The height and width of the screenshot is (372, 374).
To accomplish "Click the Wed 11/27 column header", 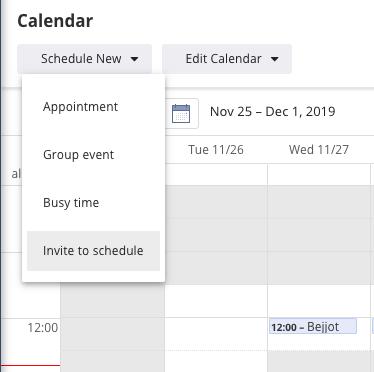I will pyautogui.click(x=319, y=150).
